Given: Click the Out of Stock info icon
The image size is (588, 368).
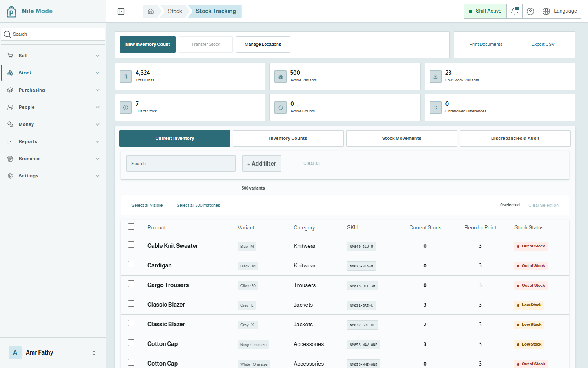Looking at the screenshot, I should coord(126,108).
